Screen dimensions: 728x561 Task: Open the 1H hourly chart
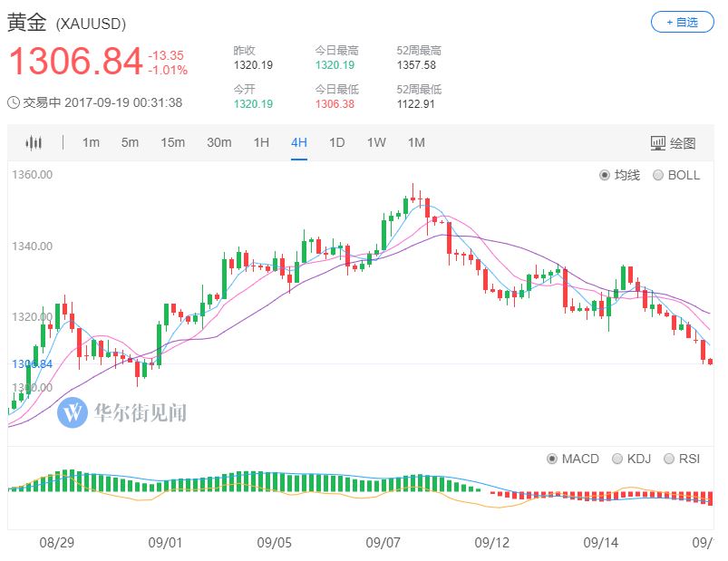point(261,142)
